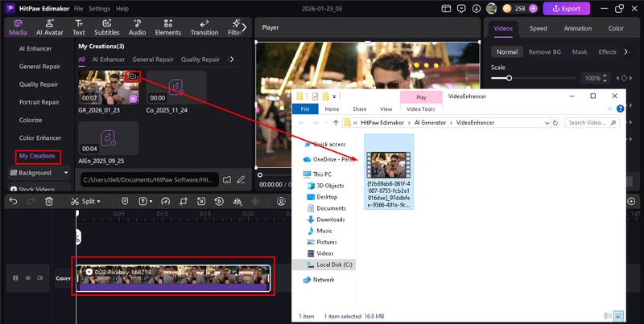Select My Creations in the sidebar

tap(37, 156)
